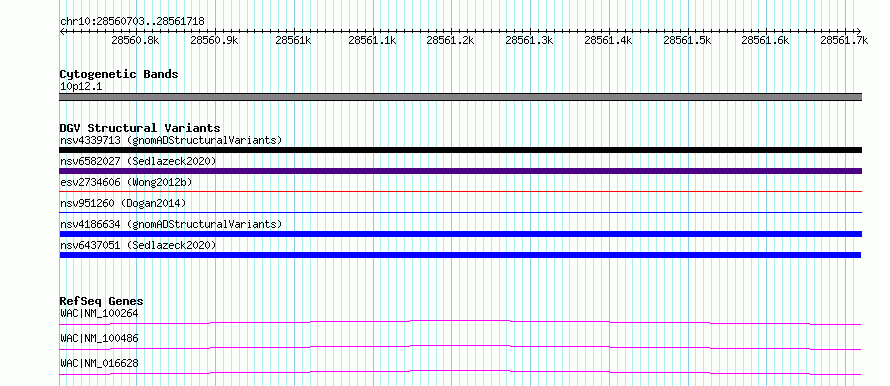
Task: Open variant label nsv4186634 (gnomADStructuralVariants)
Action: coord(171,224)
